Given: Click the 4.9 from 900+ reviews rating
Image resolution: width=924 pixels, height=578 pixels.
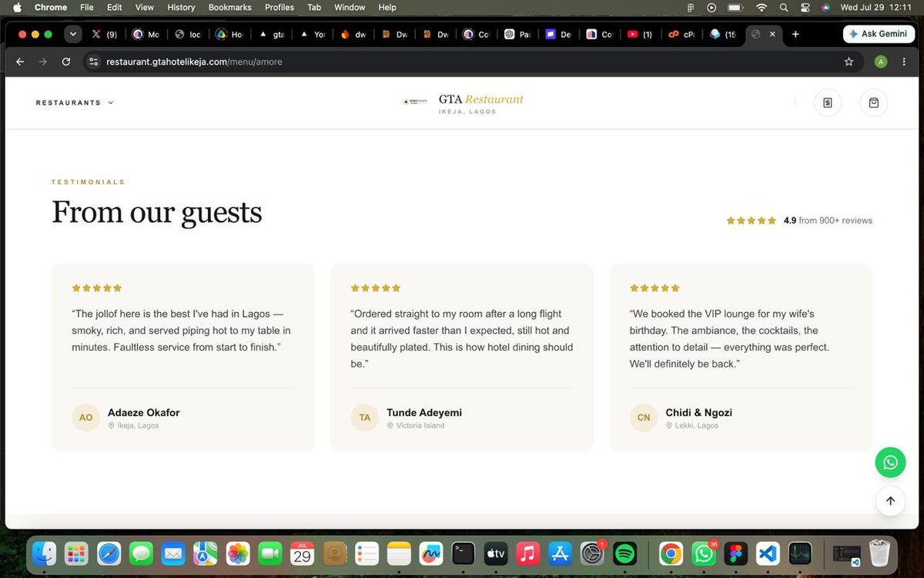Looking at the screenshot, I should 799,220.
